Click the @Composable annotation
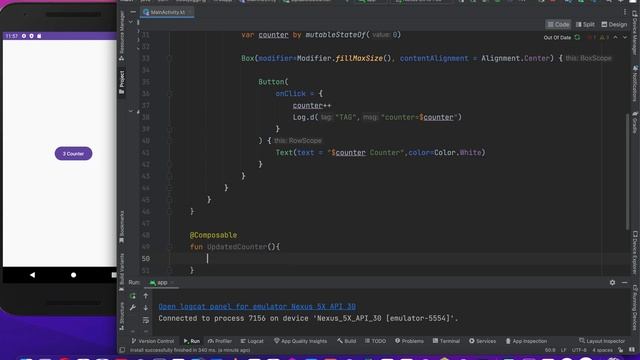Viewport: 640px width, 360px height. 213,235
